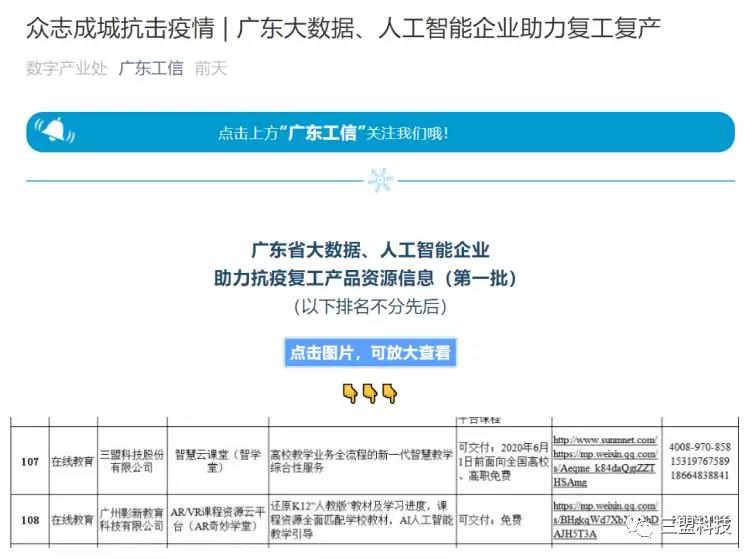Click the snowflake divider icon
This screenshot has width=756, height=559.
coord(378,180)
